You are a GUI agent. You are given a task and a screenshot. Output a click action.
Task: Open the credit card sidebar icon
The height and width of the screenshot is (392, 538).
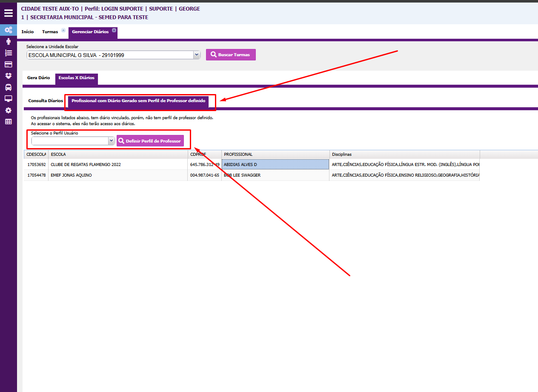pos(9,64)
